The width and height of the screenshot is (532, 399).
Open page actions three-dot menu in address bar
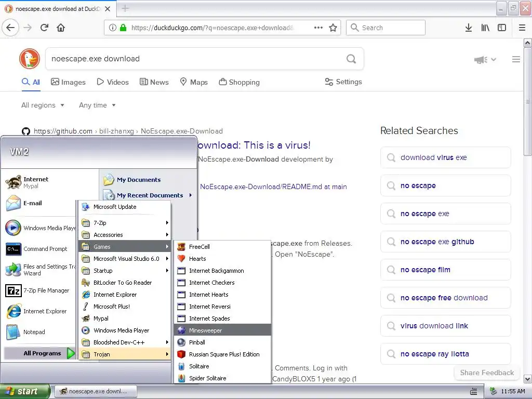pos(318,28)
